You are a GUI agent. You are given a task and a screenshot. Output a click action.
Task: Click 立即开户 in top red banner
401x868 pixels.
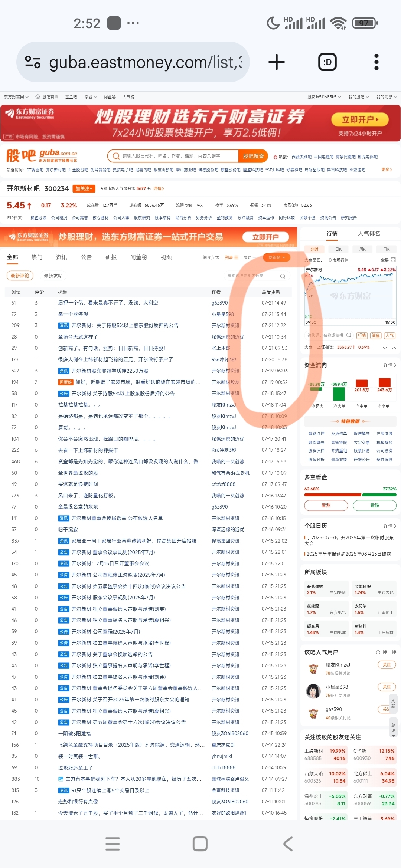pyautogui.click(x=360, y=119)
